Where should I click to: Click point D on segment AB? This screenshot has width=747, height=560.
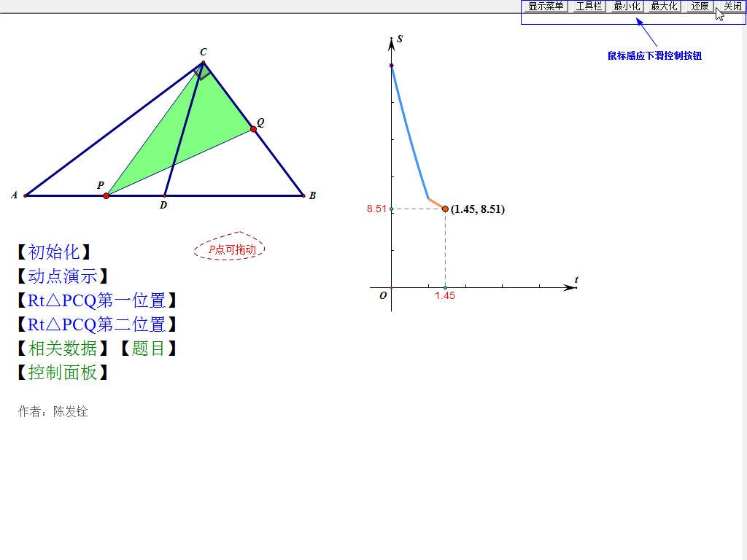pyautogui.click(x=165, y=195)
